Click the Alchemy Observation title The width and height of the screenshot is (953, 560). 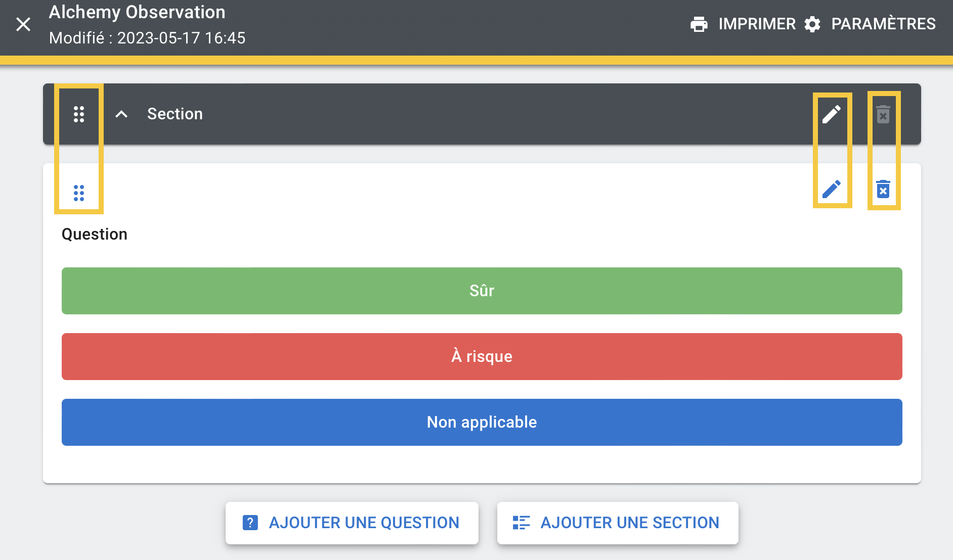click(x=137, y=12)
